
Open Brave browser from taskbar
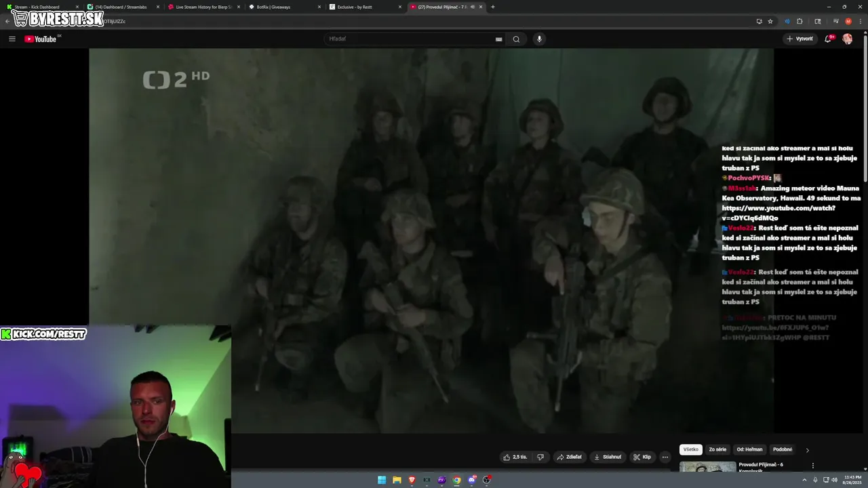tap(412, 480)
